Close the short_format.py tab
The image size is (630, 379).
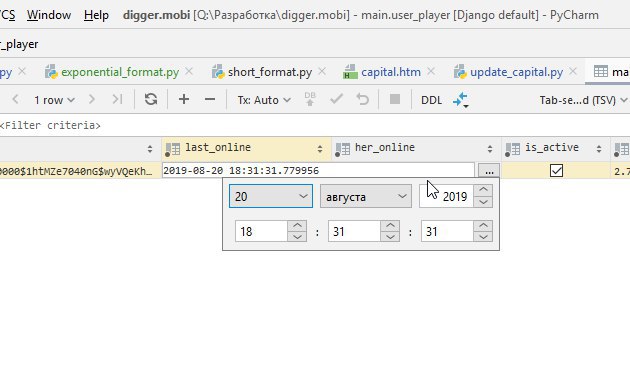322,72
